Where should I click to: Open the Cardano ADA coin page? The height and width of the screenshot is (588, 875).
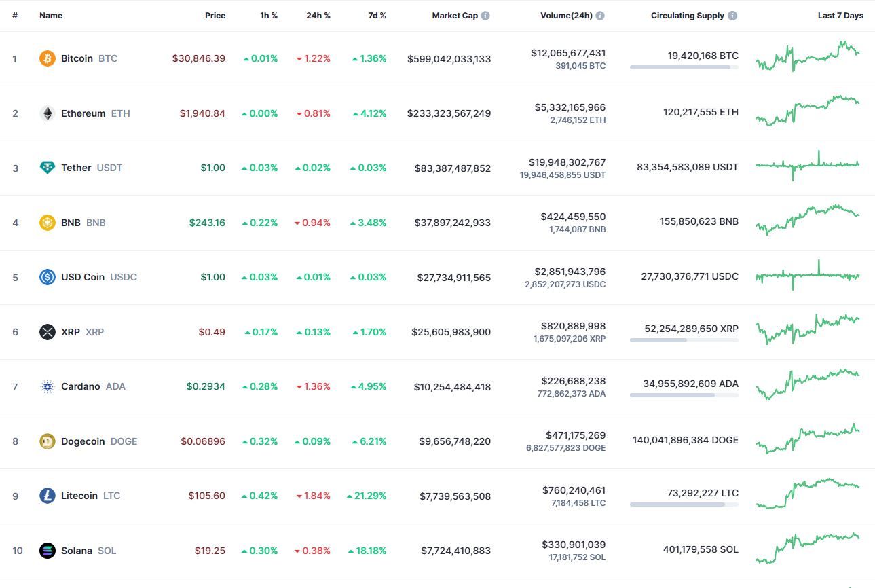point(93,386)
